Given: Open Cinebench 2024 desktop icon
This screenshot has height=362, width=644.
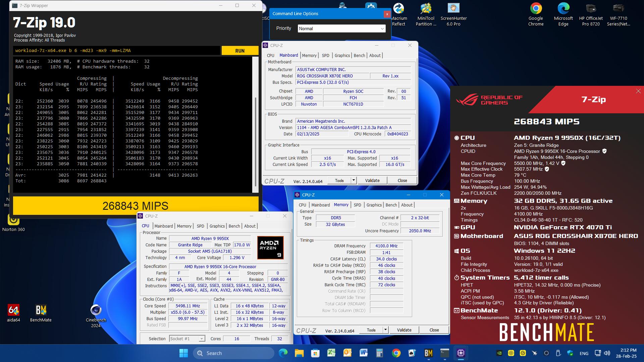Looking at the screenshot, I should pyautogui.click(x=96, y=316).
